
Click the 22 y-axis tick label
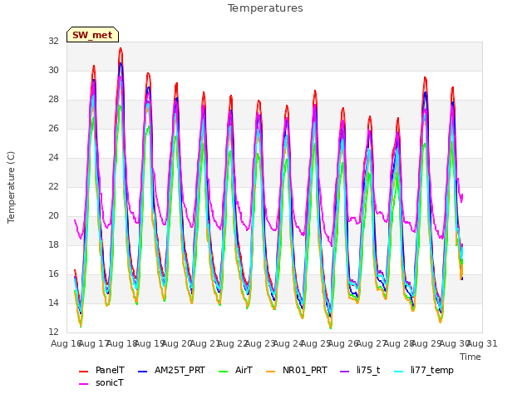53,186
